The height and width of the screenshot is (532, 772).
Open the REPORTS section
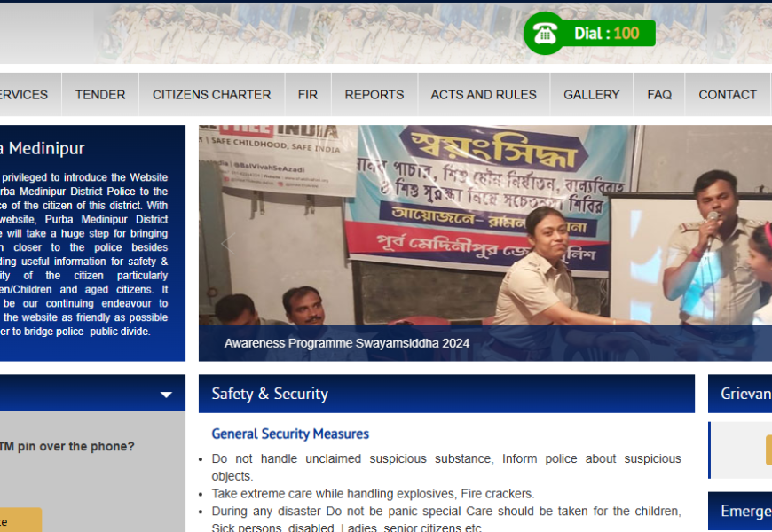[x=374, y=95]
